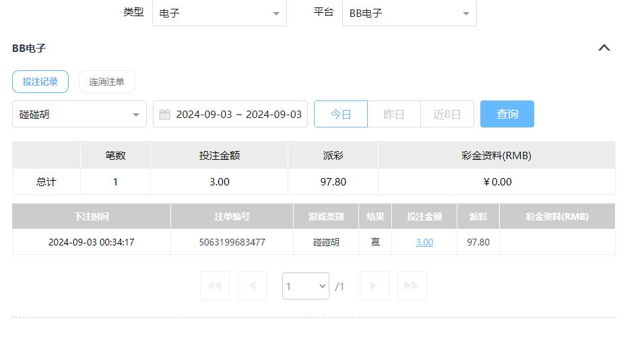644x350 pixels.
Task: Go to first page of results
Action: (215, 286)
